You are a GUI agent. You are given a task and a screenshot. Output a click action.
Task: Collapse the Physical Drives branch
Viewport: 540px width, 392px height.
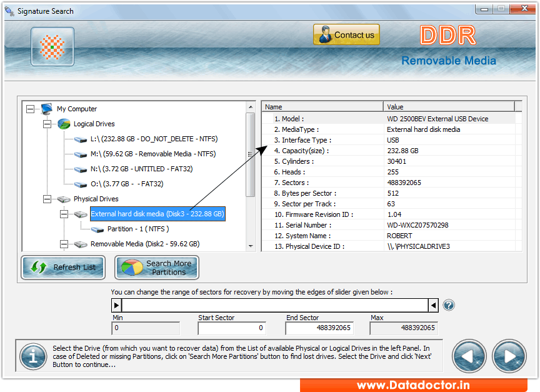point(47,199)
